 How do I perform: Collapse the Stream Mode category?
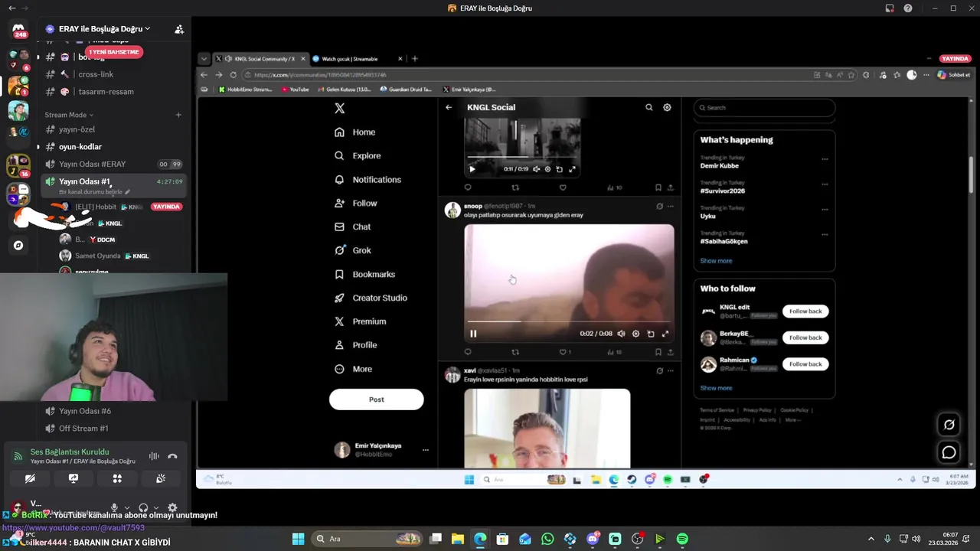coord(69,115)
